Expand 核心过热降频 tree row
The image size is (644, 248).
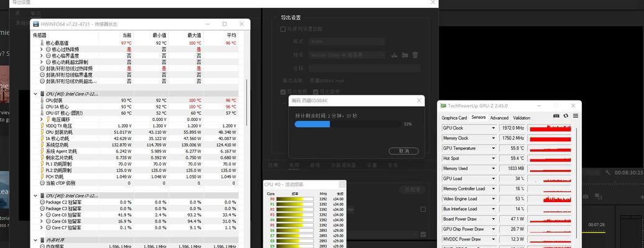pyautogui.click(x=42, y=50)
